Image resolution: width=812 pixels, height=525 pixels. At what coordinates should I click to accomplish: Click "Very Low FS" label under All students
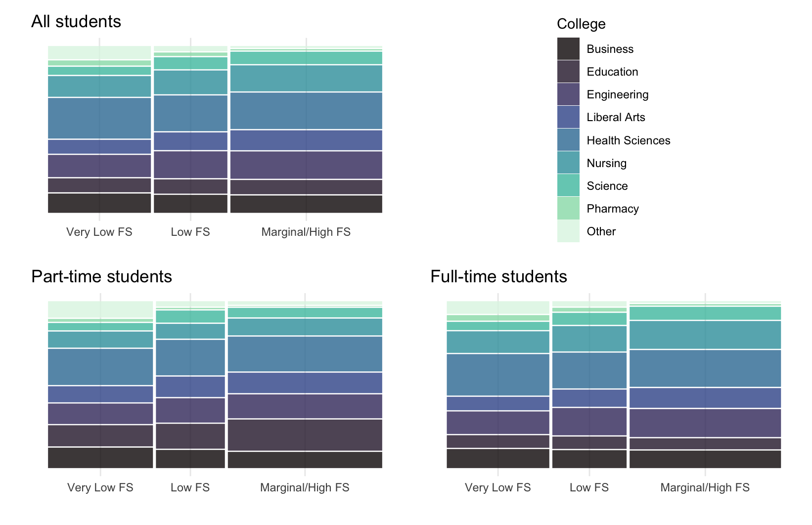[x=99, y=232]
